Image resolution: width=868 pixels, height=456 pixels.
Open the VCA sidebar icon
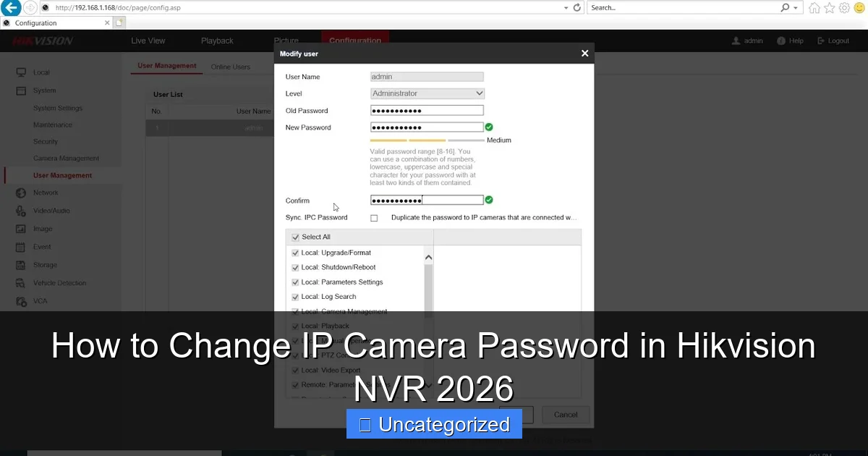pos(21,301)
